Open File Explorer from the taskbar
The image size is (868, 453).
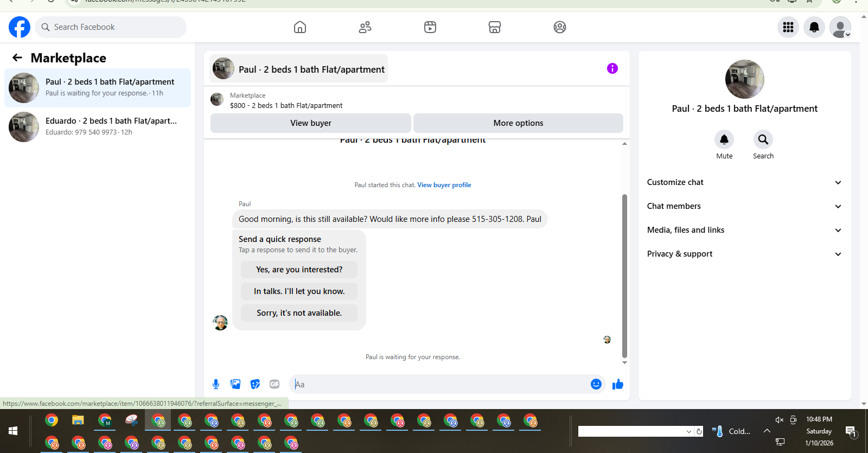click(78, 420)
